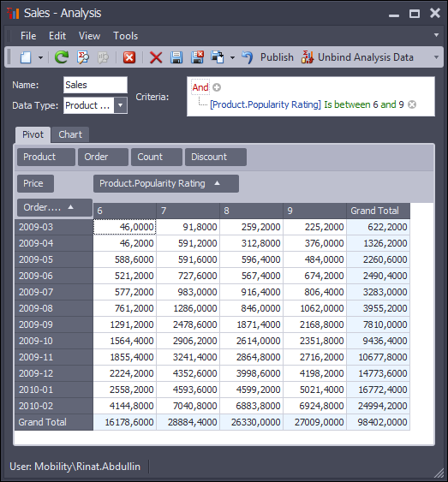Open the Tools menu
448x482 pixels.
tap(125, 36)
